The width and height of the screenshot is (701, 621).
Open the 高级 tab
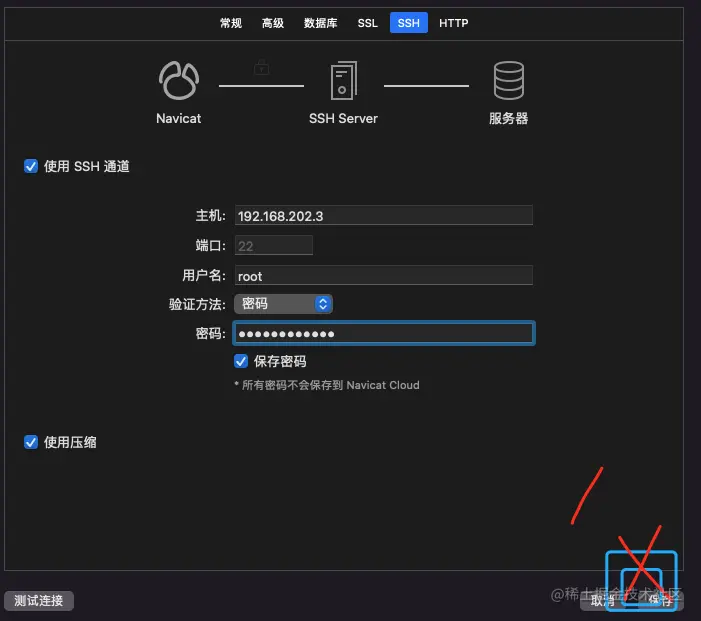(273, 23)
